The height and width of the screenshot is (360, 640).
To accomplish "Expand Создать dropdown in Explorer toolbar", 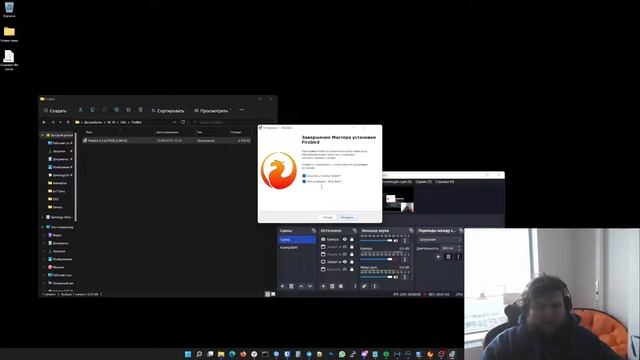I will pyautogui.click(x=56, y=110).
